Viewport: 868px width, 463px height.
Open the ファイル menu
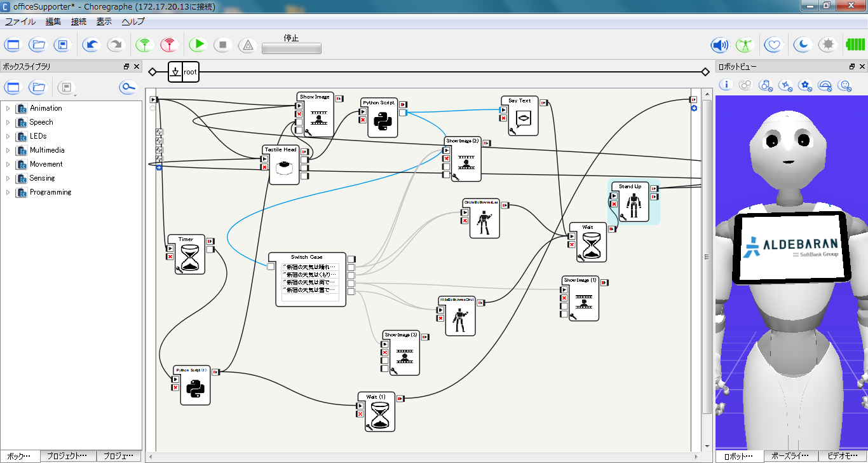pos(20,21)
